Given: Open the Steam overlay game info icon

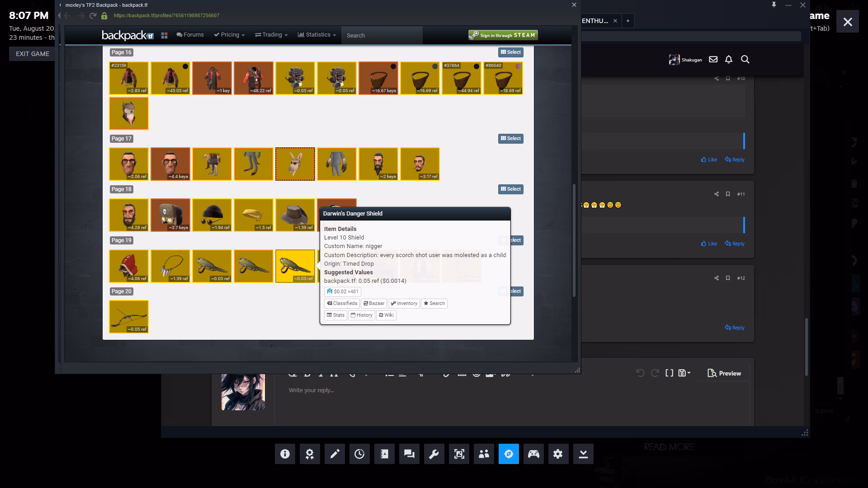Looking at the screenshot, I should point(285,454).
